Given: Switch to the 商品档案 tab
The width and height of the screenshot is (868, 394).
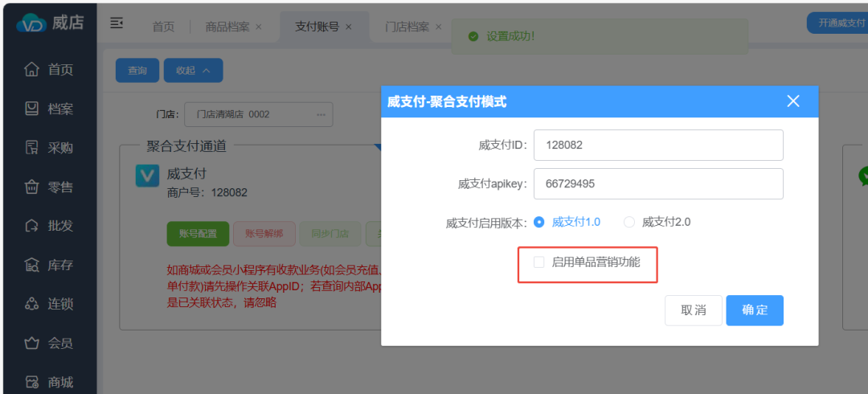Looking at the screenshot, I should pos(227,27).
